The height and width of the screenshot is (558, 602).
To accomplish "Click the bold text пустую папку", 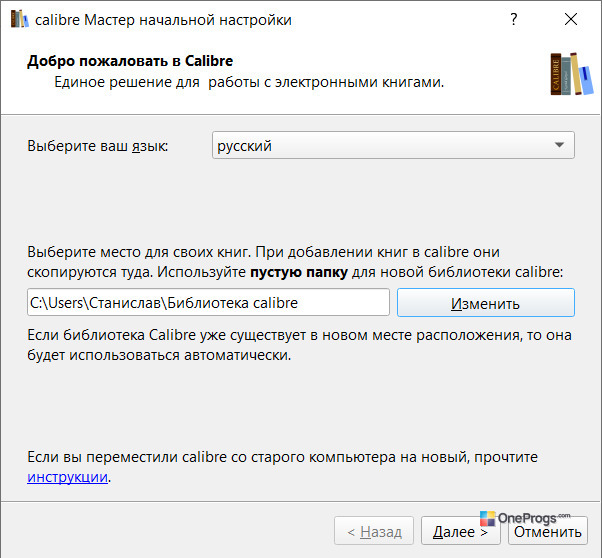I will point(299,272).
